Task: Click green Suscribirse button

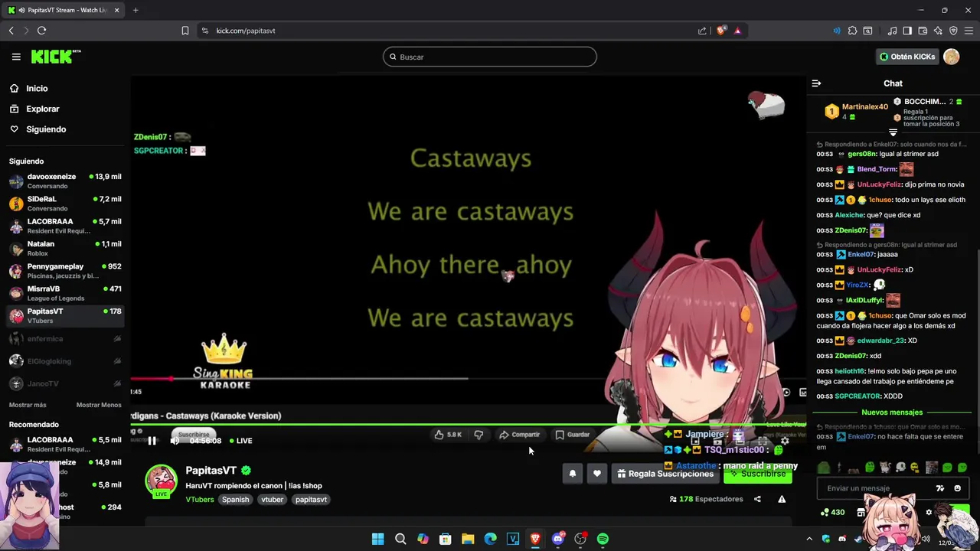Action: (757, 474)
